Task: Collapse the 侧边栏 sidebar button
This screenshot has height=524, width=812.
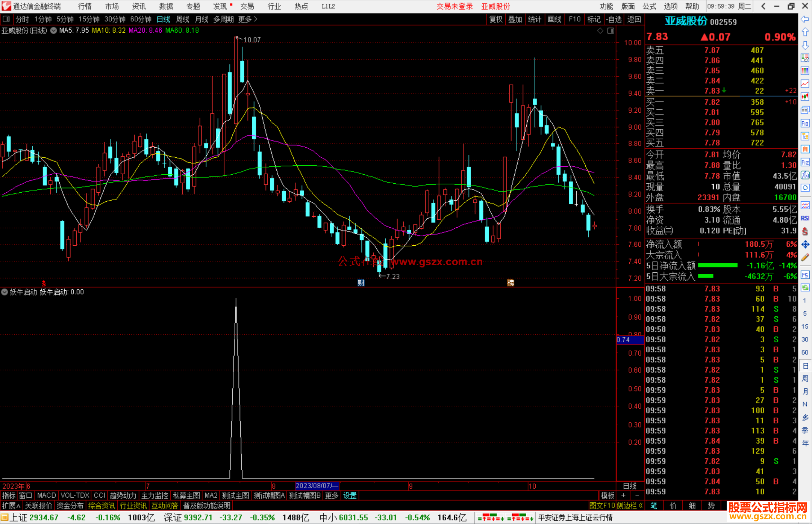Action: point(630,506)
